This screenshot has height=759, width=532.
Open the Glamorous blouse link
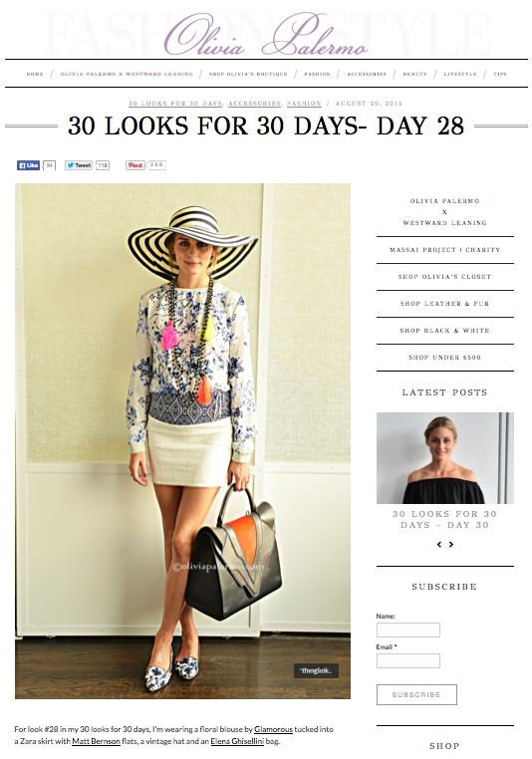[x=274, y=729]
